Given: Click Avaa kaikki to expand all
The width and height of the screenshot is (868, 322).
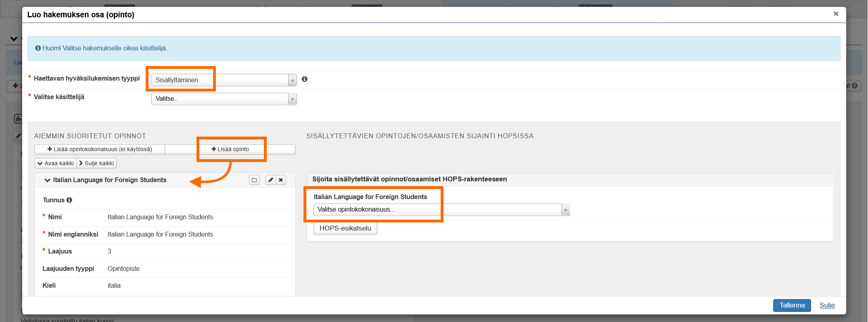Looking at the screenshot, I should tap(56, 163).
